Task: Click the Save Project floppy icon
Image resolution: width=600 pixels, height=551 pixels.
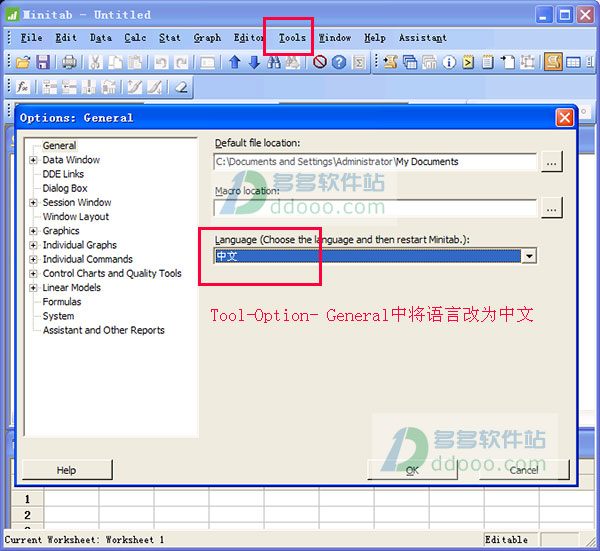Action: [43, 62]
